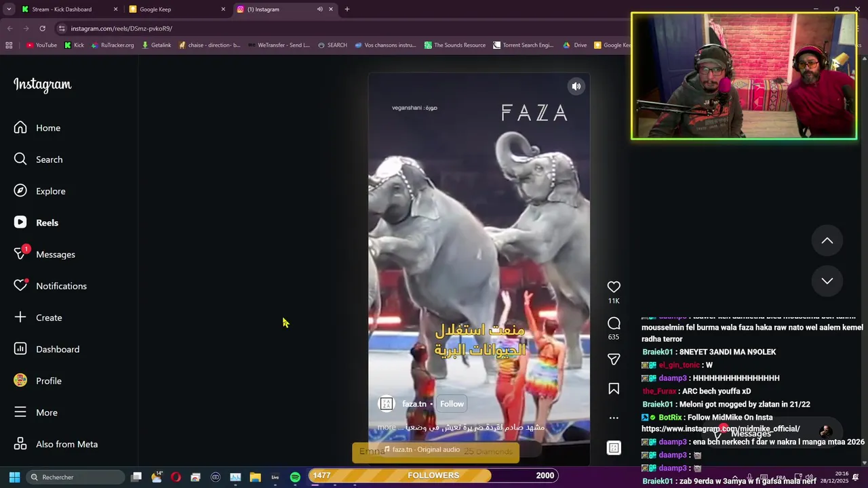Open Messages in Instagram sidebar
868x488 pixels.
click(46, 254)
